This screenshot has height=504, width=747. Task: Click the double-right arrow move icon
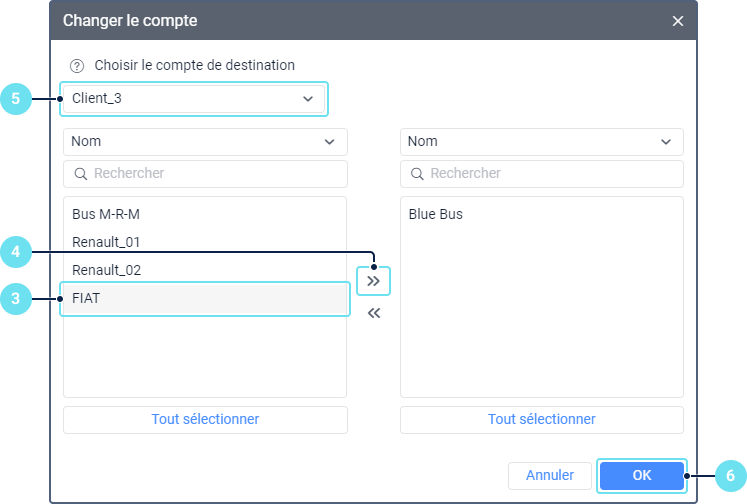click(374, 281)
